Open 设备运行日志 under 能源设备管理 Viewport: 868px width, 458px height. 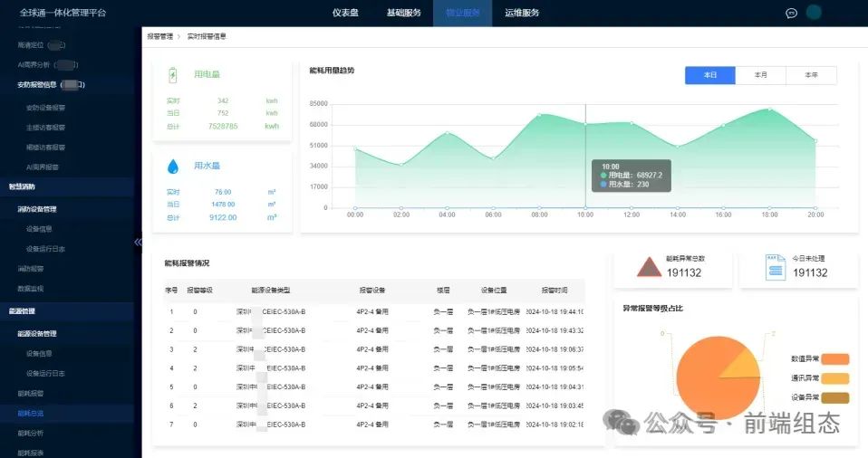point(46,373)
